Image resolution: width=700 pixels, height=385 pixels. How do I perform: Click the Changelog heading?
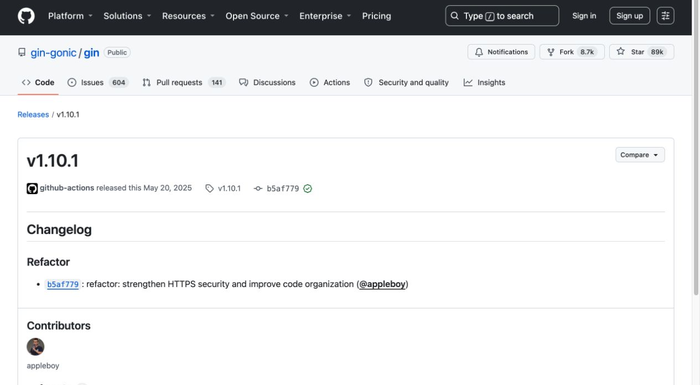click(59, 230)
